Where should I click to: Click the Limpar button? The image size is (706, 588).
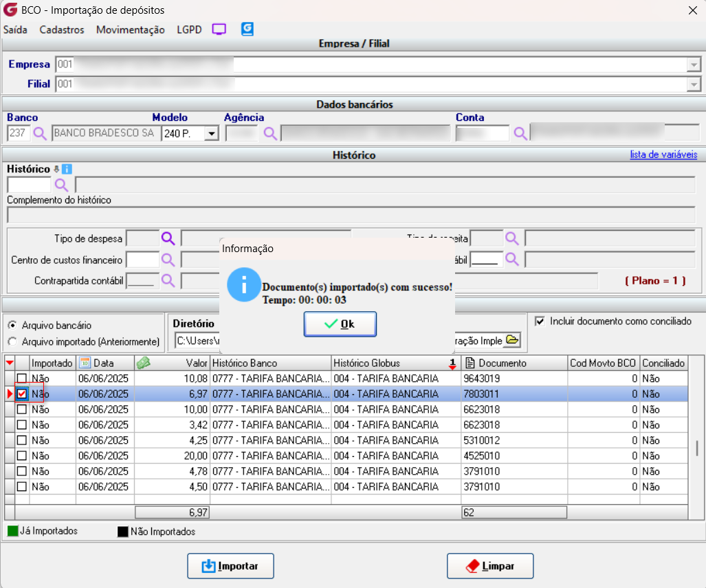tap(490, 566)
